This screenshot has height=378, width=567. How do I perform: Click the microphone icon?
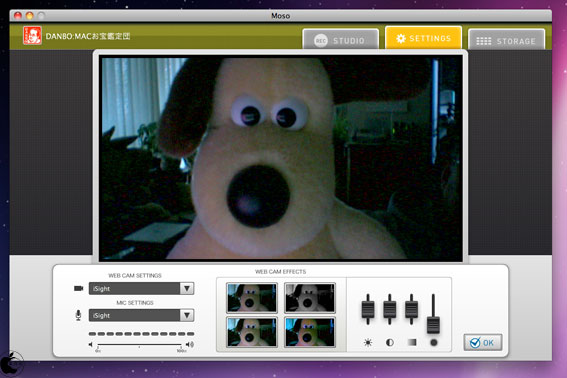[x=78, y=315]
